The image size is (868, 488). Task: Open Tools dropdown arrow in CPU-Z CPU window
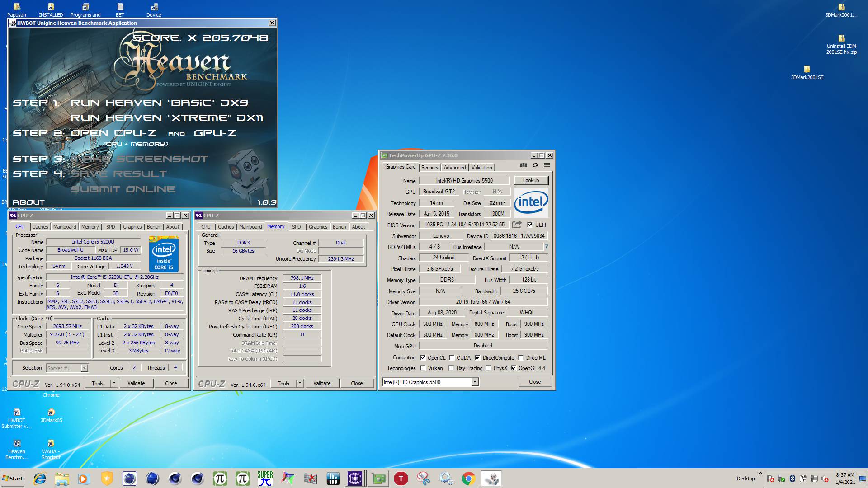pyautogui.click(x=114, y=383)
